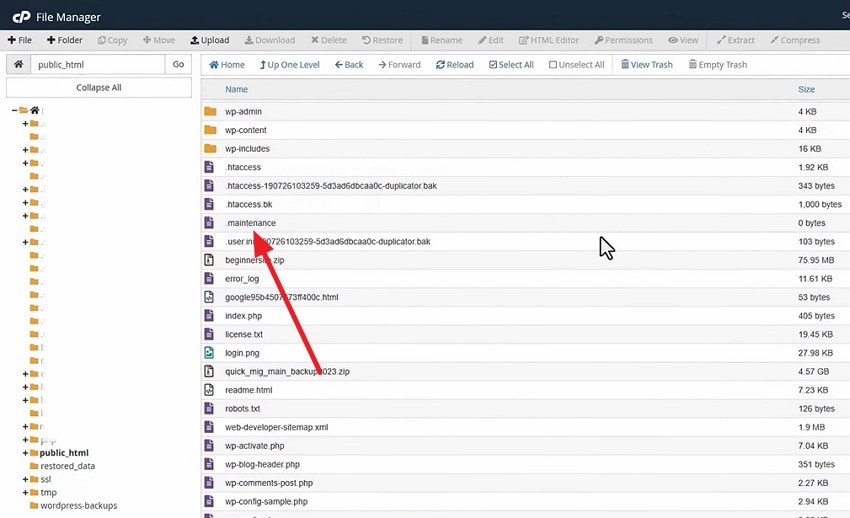Click the Upload toolbar button
The image size is (850, 518).
click(x=210, y=40)
